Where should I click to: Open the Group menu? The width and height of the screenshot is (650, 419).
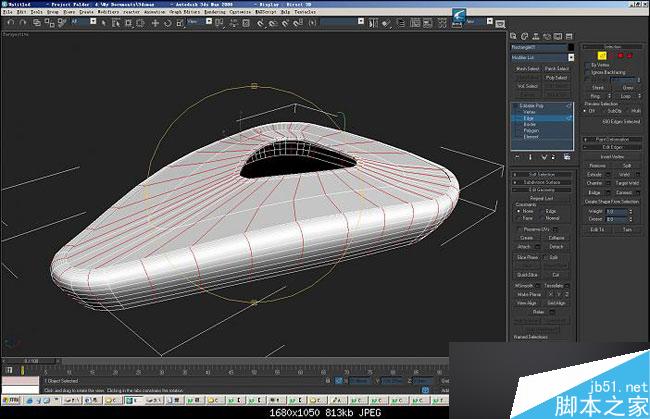[53, 12]
